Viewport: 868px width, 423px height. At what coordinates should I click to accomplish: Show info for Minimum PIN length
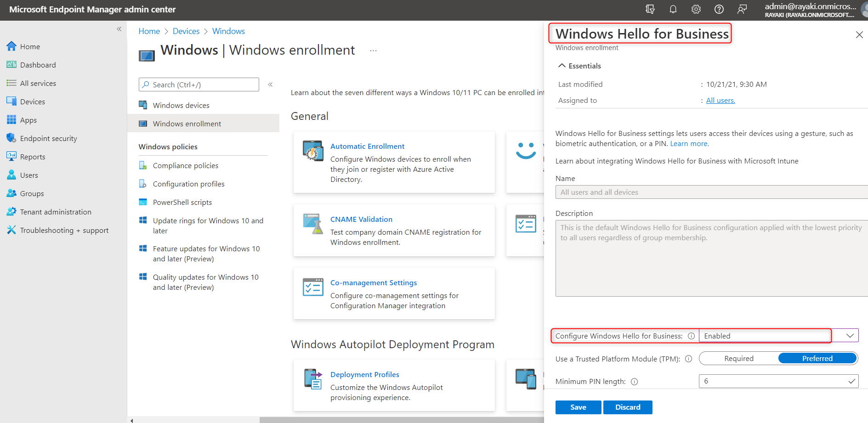[x=634, y=382]
